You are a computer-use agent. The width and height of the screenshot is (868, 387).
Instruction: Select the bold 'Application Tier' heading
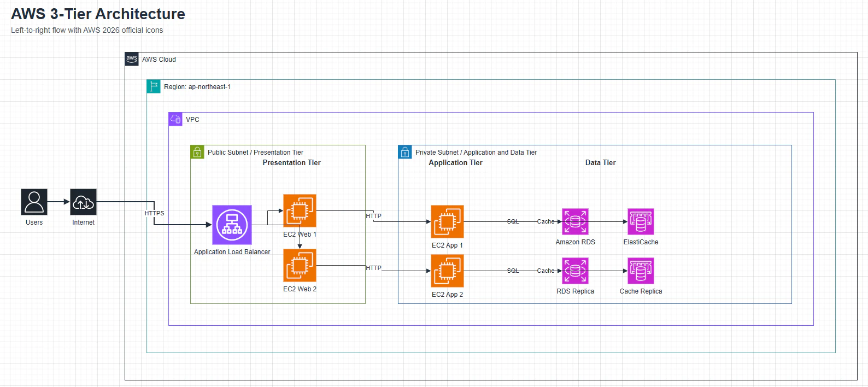tap(455, 163)
